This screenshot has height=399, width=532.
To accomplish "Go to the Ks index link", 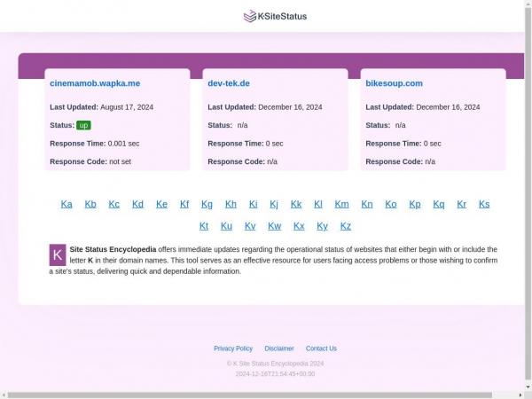I will pyautogui.click(x=484, y=204).
